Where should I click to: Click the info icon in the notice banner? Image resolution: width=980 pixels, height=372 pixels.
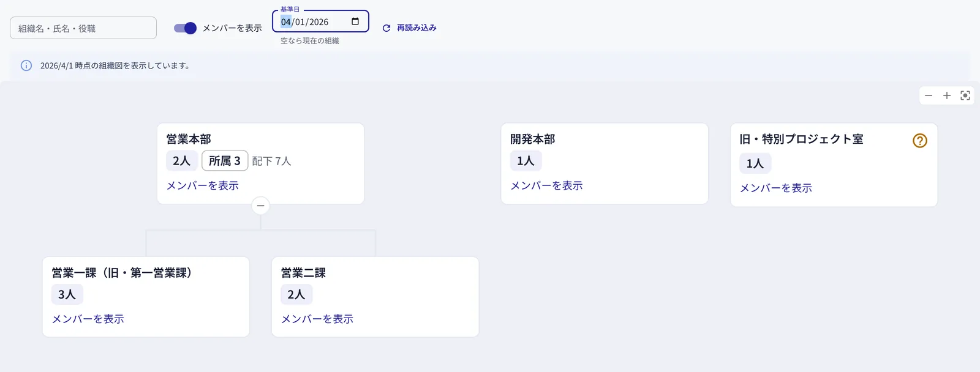tap(26, 65)
